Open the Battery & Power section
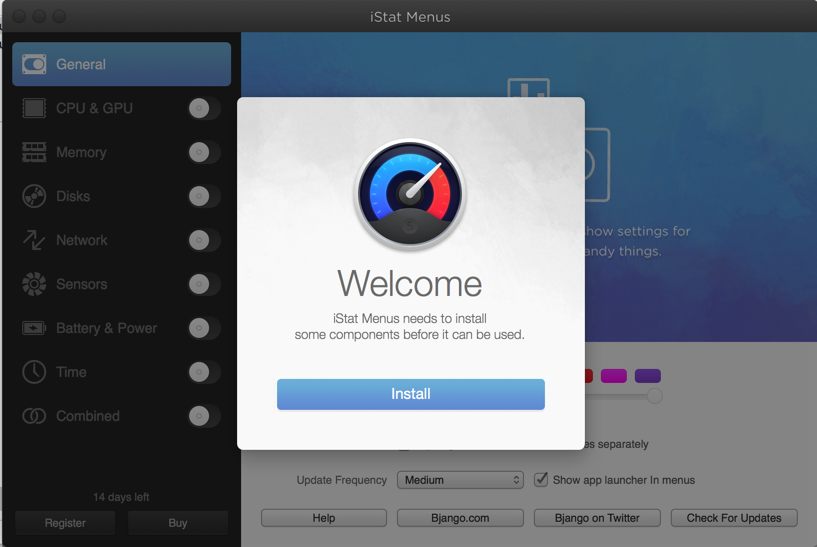 pyautogui.click(x=121, y=328)
